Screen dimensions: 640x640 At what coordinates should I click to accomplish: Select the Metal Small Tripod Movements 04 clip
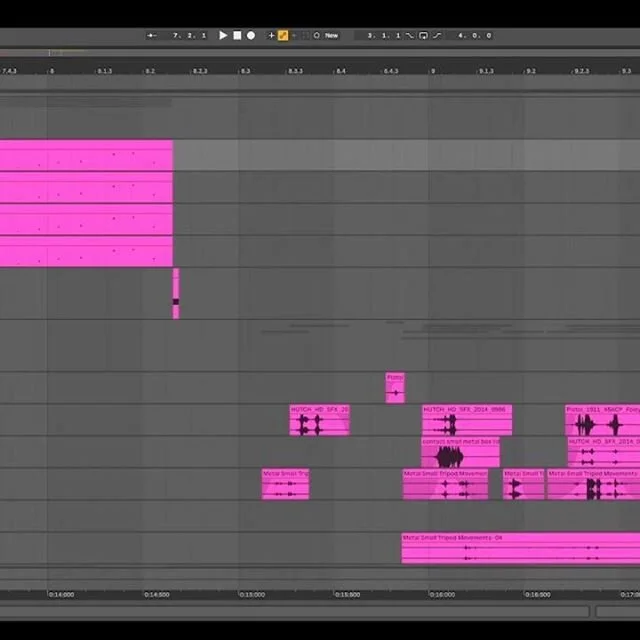(520, 548)
